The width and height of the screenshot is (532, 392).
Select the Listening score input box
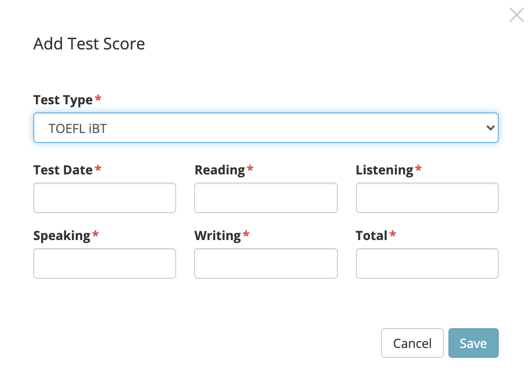tap(427, 198)
